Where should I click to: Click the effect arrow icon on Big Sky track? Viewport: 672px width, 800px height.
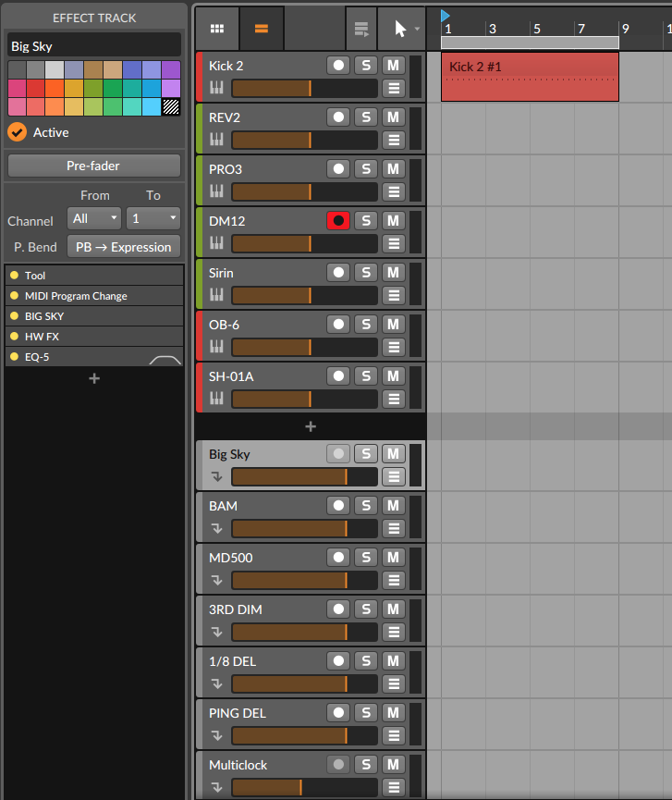(216, 476)
